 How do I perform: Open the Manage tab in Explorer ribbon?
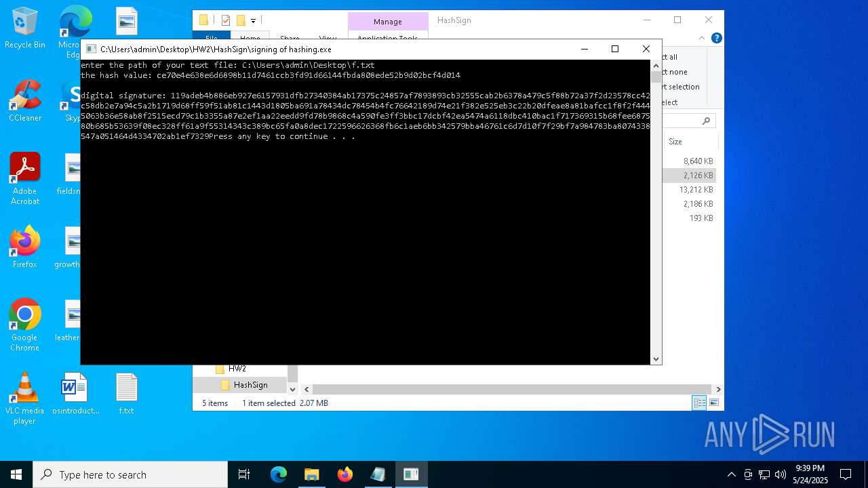(388, 22)
